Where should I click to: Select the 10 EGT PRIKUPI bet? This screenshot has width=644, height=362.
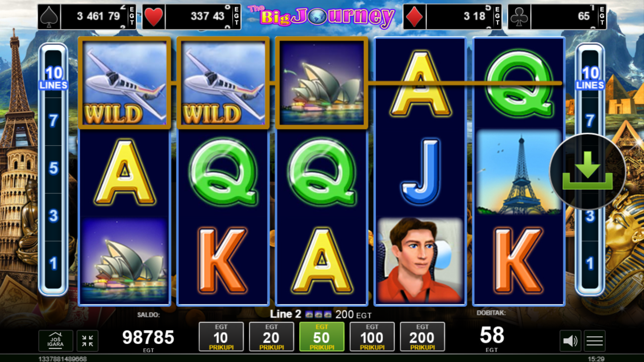(221, 337)
